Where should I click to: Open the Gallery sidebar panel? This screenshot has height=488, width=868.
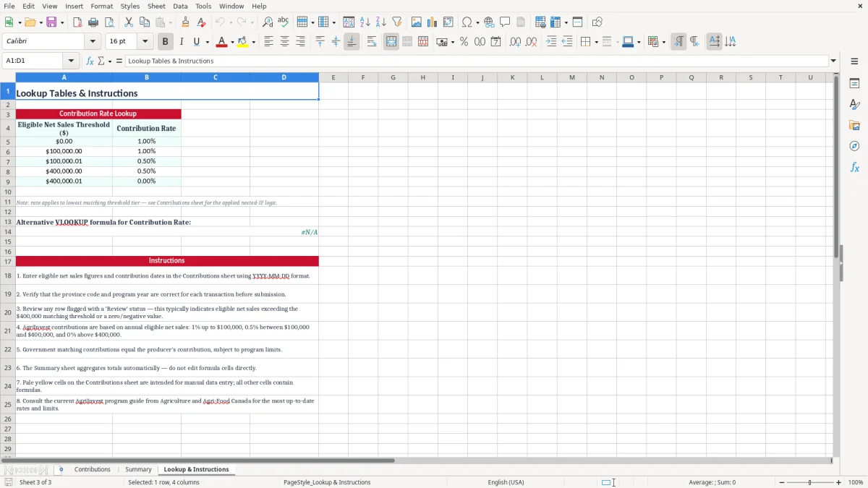[x=854, y=125]
